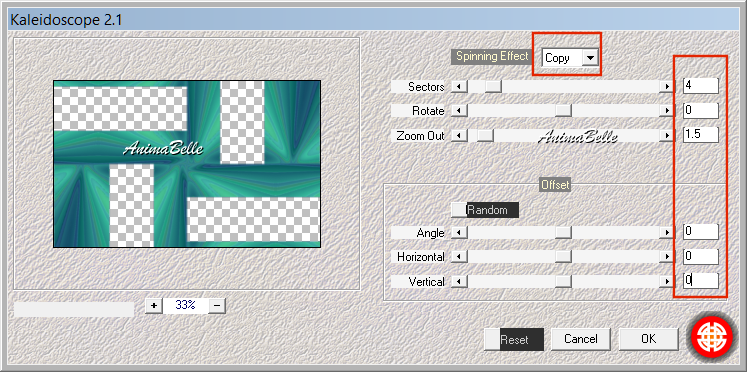Click Sectors slider right arrow

[667, 86]
